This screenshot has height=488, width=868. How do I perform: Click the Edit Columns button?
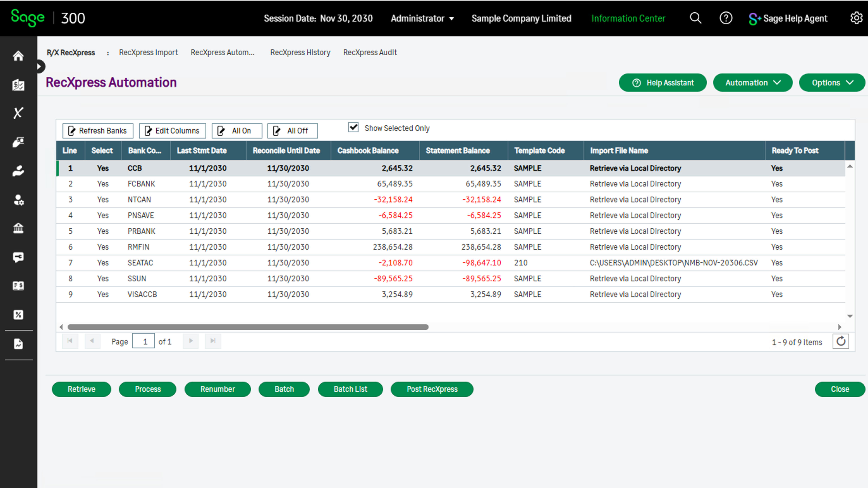coord(172,131)
